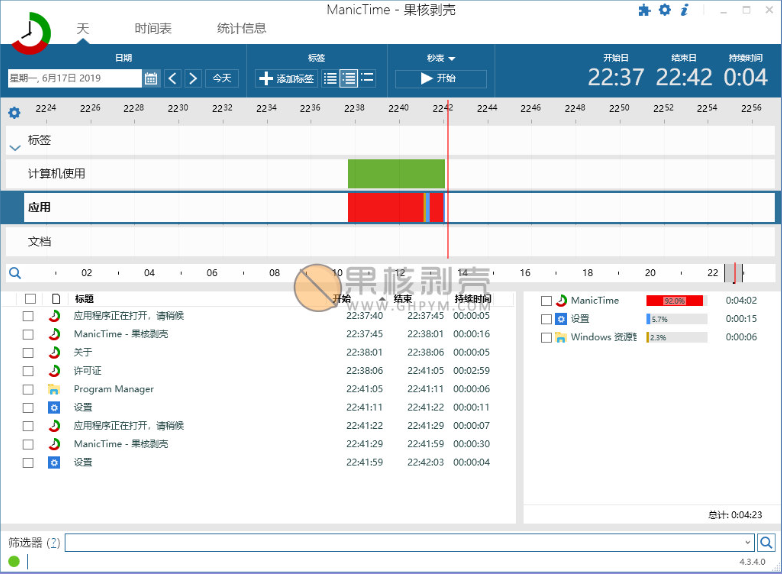Open settings gear in title bar
This screenshot has width=782, height=574.
(x=665, y=10)
